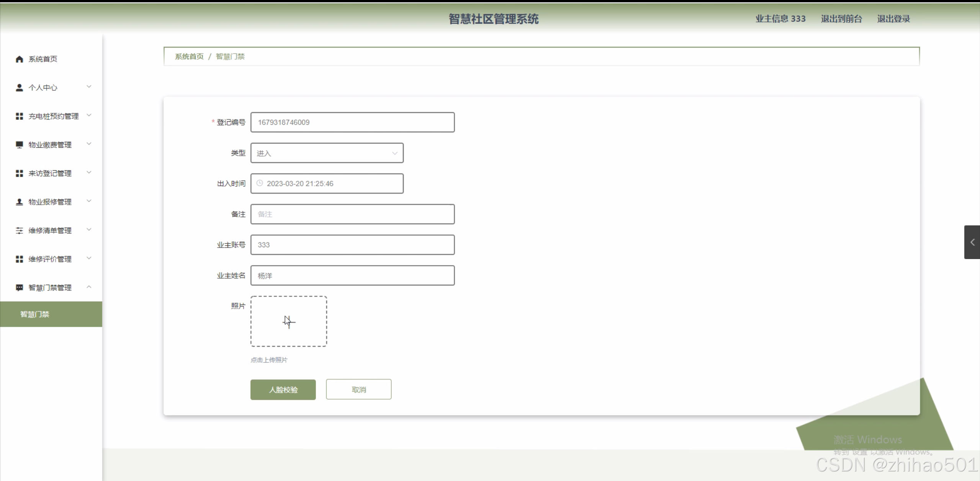Viewport: 980px width, 481px height.
Task: Click the sliders icon for 维修清单管理
Action: coord(19,230)
